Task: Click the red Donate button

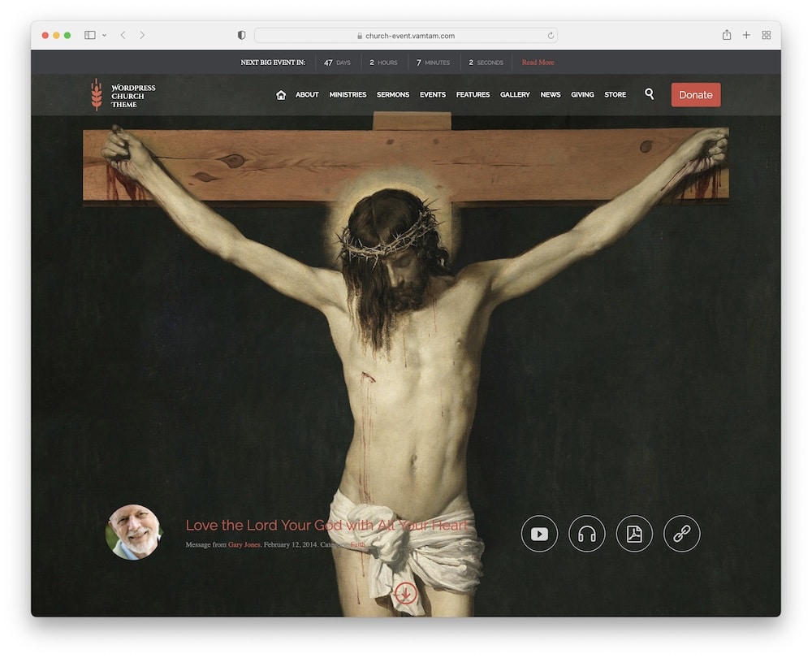Action: click(696, 95)
